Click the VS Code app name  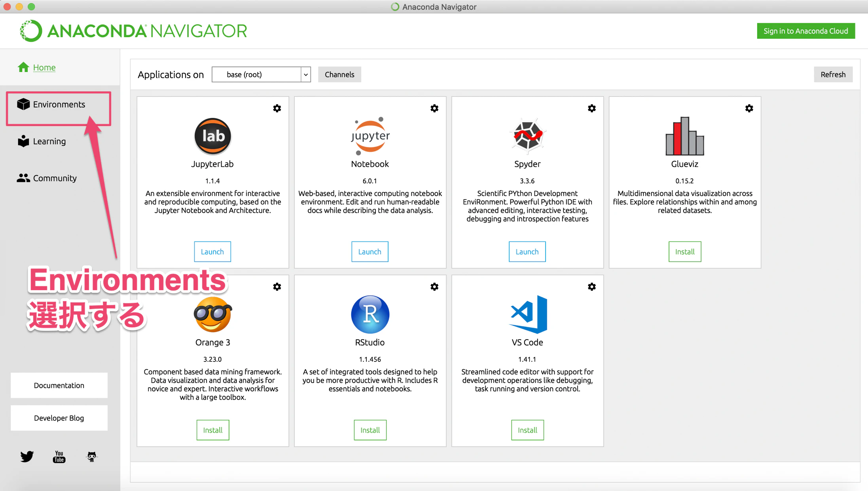527,342
